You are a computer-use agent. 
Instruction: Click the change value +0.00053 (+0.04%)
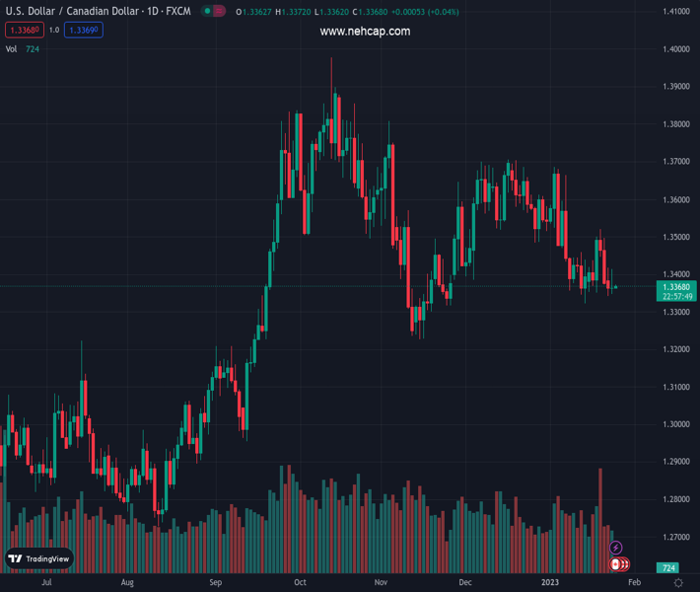[x=425, y=12]
